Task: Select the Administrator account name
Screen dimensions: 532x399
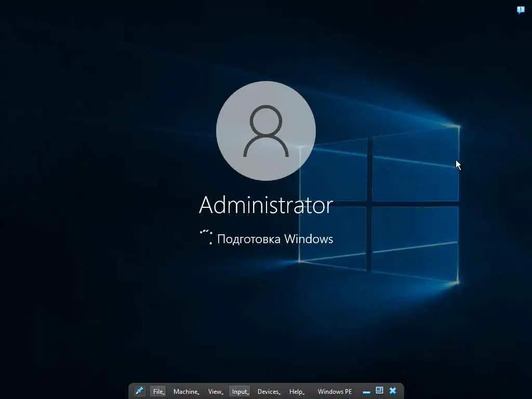Action: [266, 205]
